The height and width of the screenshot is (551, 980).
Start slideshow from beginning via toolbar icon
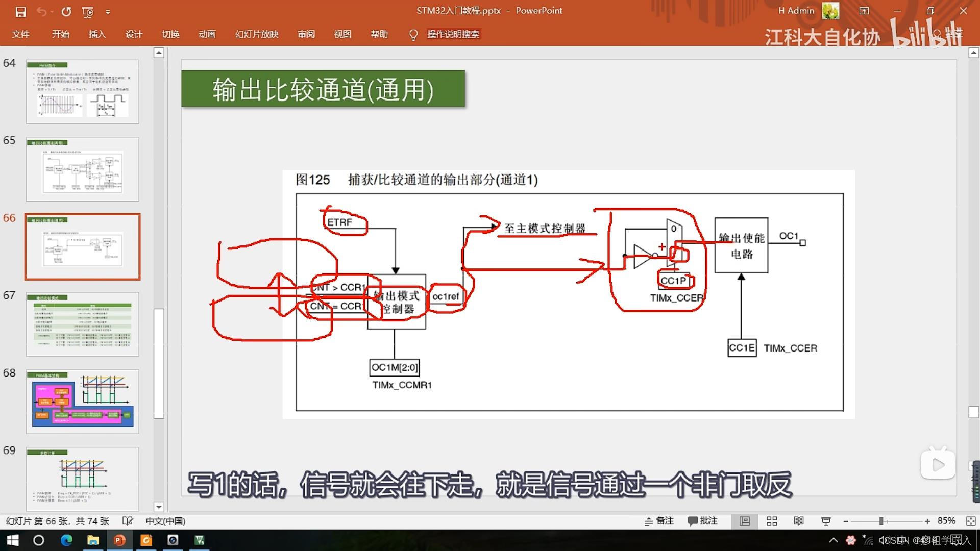pos(88,11)
